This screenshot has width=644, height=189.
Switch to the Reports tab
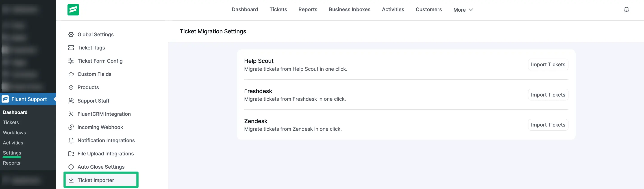click(308, 9)
